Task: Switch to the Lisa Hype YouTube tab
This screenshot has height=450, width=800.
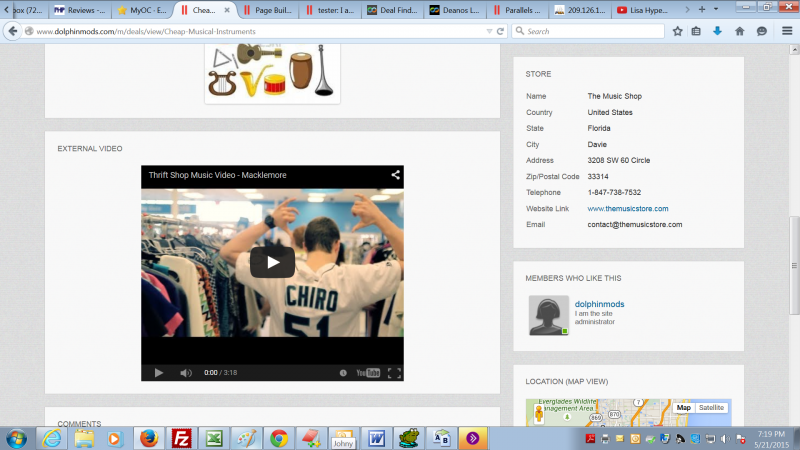Action: (x=643, y=10)
